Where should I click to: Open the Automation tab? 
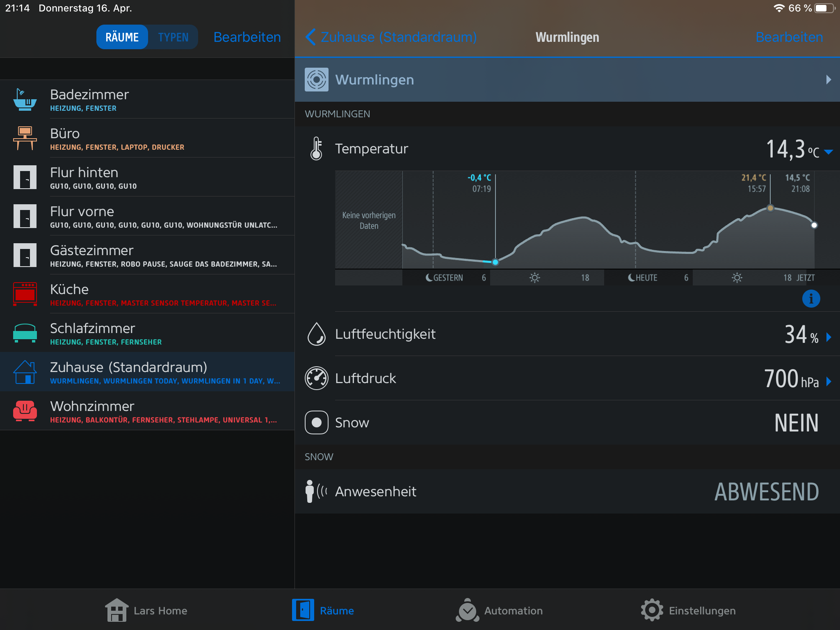499,610
